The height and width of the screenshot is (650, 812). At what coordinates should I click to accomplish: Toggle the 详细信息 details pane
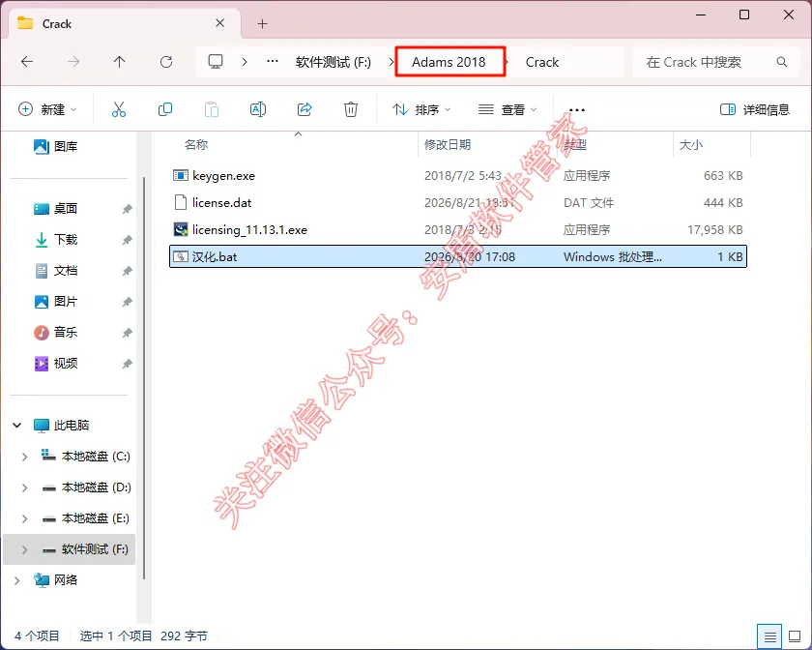click(x=755, y=109)
